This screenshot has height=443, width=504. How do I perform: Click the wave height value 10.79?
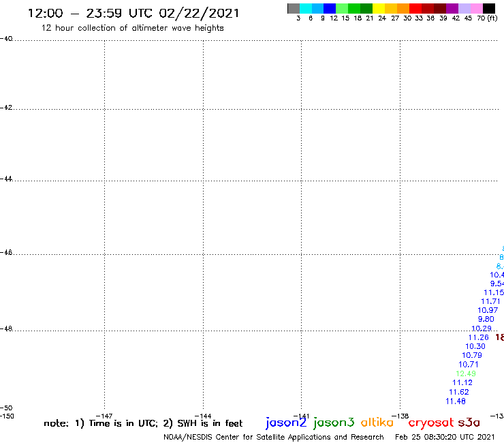tap(472, 355)
